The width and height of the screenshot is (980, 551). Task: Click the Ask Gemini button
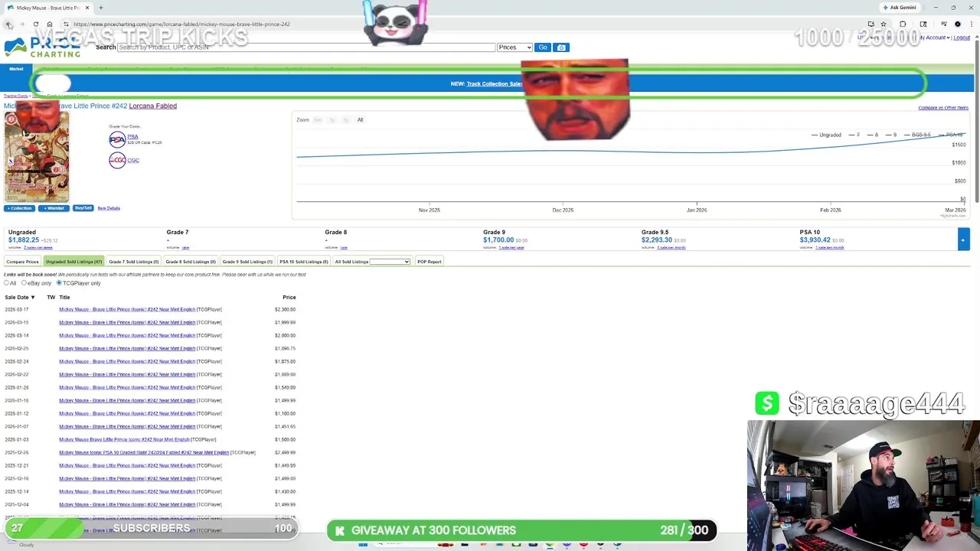pos(900,8)
